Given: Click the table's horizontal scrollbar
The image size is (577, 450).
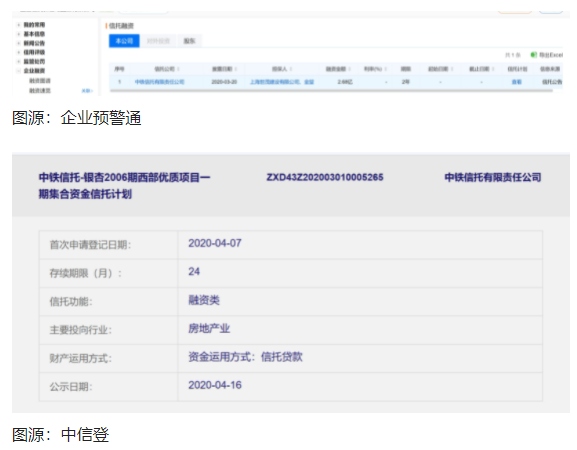Looking at the screenshot, I should tap(331, 91).
